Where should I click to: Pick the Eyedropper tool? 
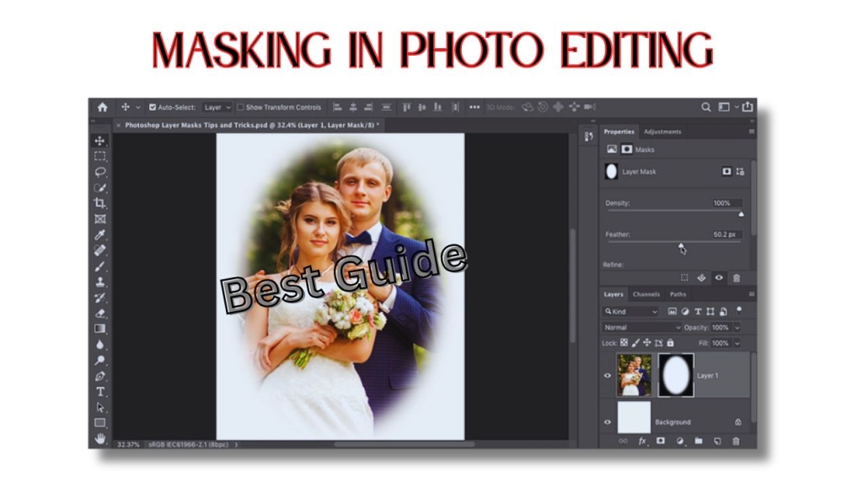pyautogui.click(x=100, y=234)
